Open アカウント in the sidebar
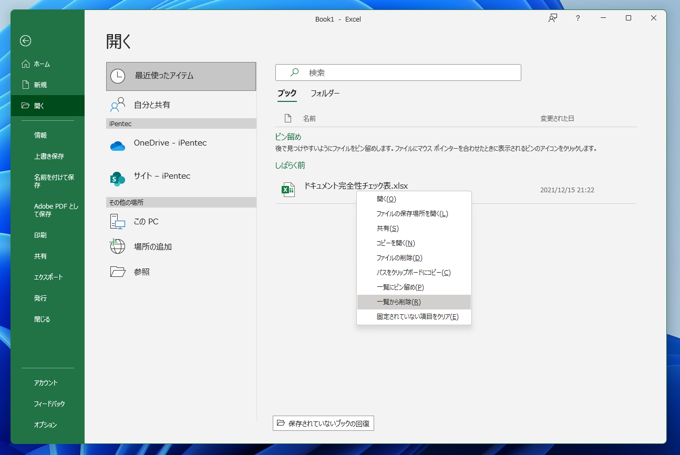The height and width of the screenshot is (455, 680). click(46, 383)
